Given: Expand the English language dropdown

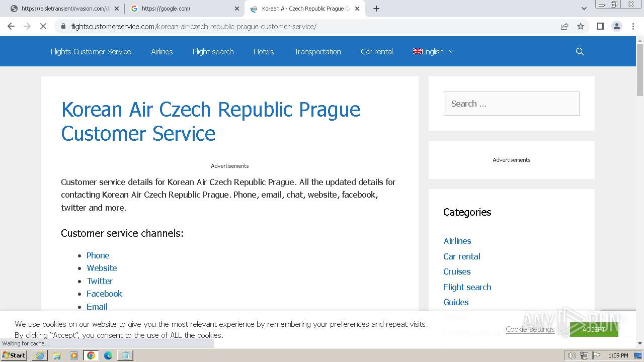Looking at the screenshot, I should coord(433,52).
